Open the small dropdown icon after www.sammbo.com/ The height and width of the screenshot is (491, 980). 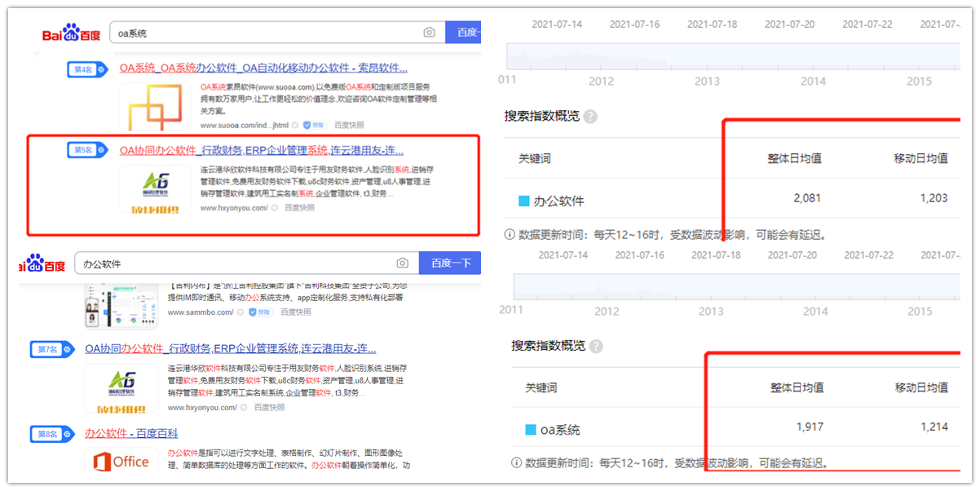[x=241, y=312]
